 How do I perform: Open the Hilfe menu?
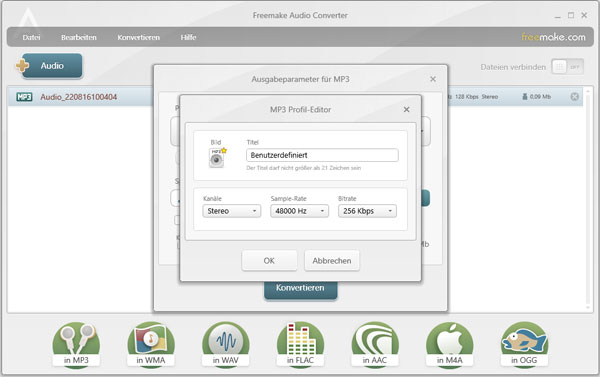click(188, 37)
